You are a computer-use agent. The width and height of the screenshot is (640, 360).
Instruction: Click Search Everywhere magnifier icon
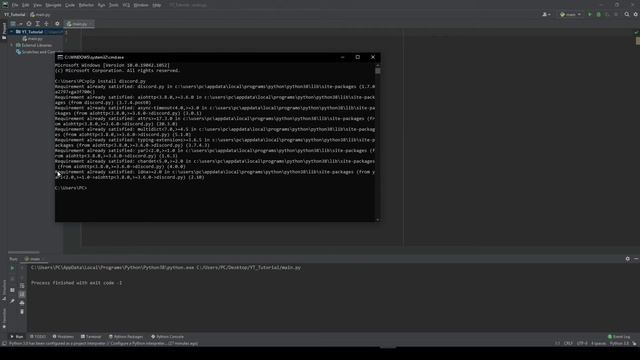point(627,14)
